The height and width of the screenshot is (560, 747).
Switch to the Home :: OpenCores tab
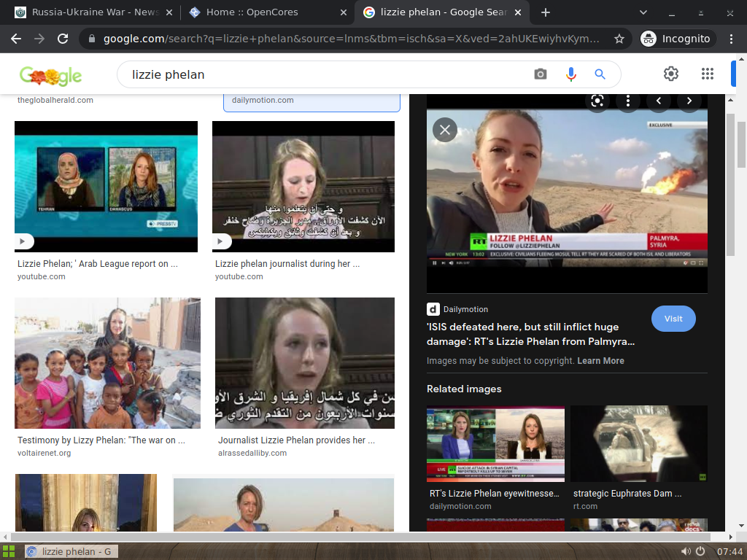click(267, 12)
